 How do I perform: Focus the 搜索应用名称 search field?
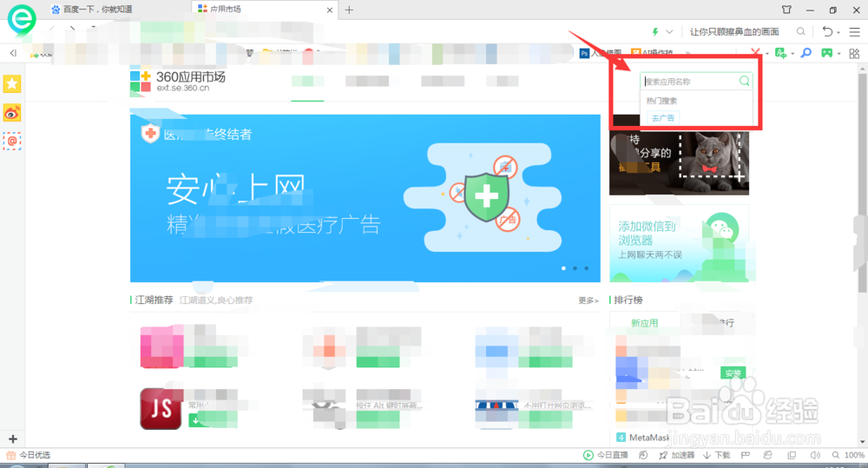click(691, 82)
